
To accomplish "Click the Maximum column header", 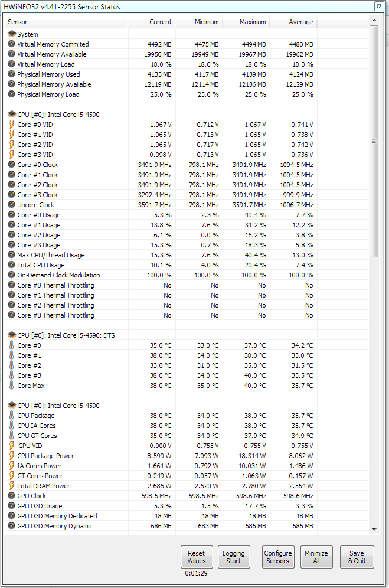I will pyautogui.click(x=246, y=22).
